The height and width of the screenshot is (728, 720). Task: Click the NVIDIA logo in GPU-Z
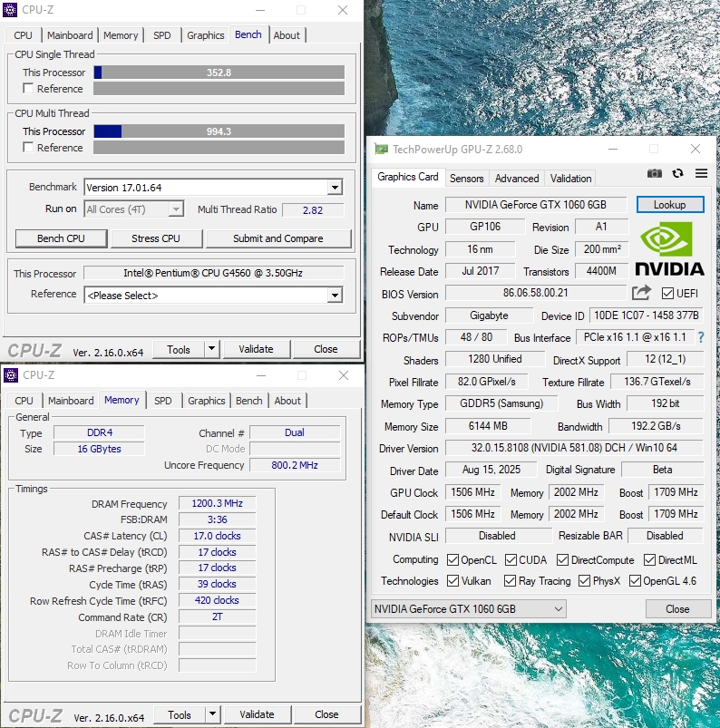669,248
